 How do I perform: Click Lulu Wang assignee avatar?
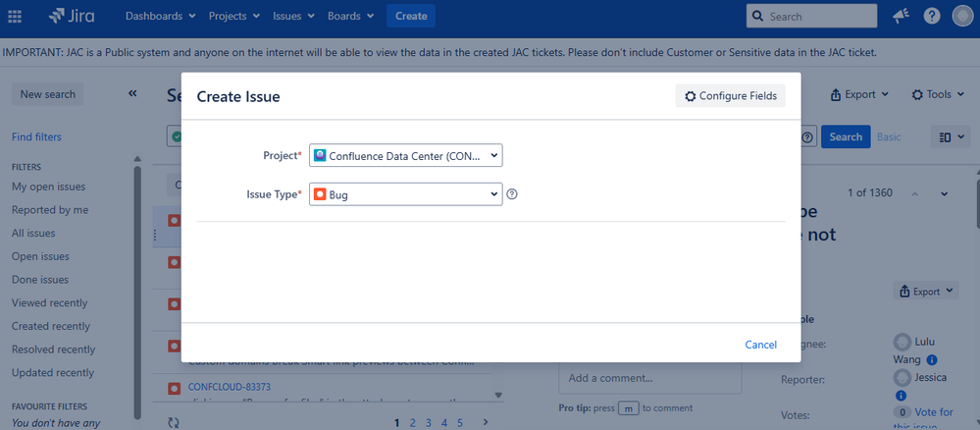[903, 343]
